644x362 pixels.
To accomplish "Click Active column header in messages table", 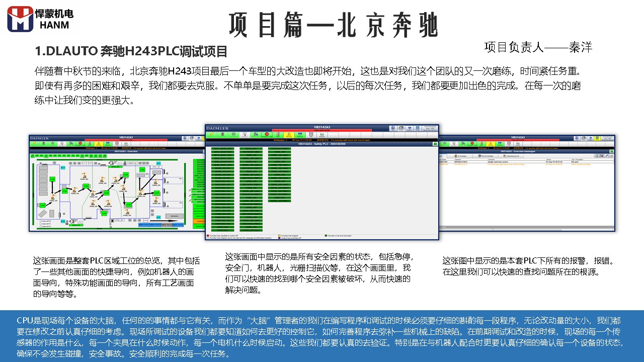I will (x=548, y=159).
